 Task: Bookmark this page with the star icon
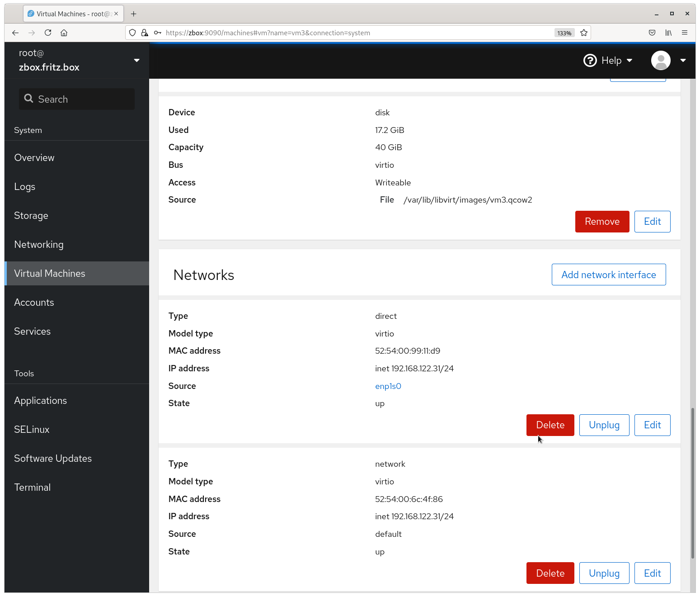584,33
